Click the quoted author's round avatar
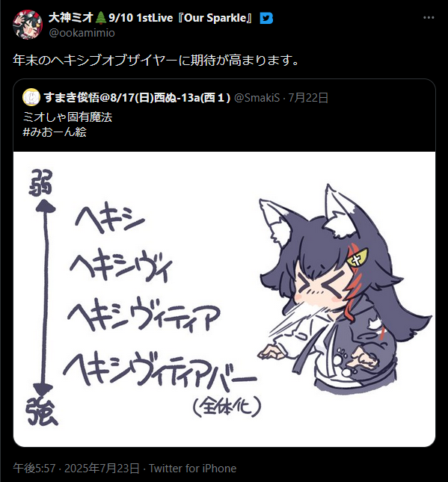Viewport: 448px width, 482px height. tap(31, 97)
